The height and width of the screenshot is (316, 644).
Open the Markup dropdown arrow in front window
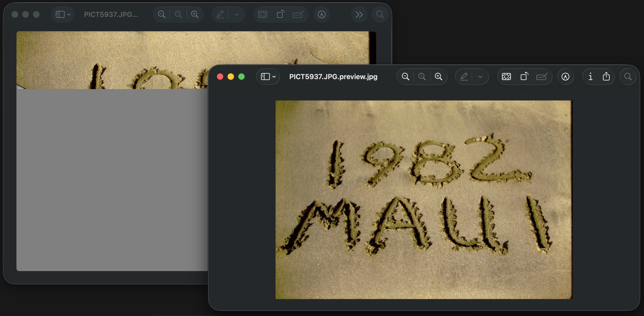pyautogui.click(x=480, y=77)
